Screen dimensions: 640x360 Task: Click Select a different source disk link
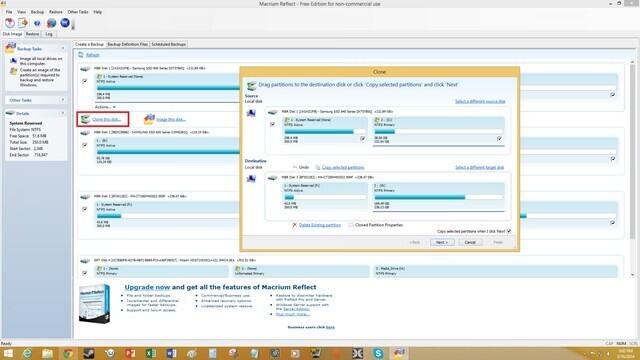click(480, 101)
